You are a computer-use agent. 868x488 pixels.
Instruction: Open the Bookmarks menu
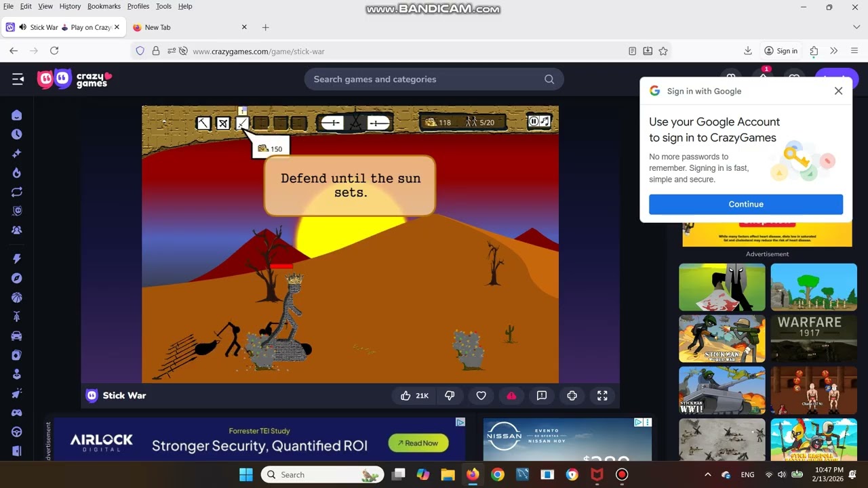104,6
